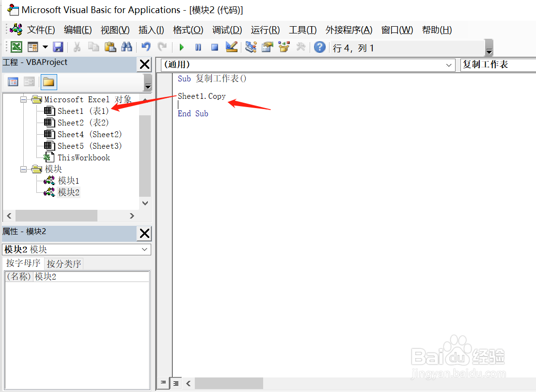Open the 格式(O) menu
This screenshot has height=392, width=536.
[188, 30]
